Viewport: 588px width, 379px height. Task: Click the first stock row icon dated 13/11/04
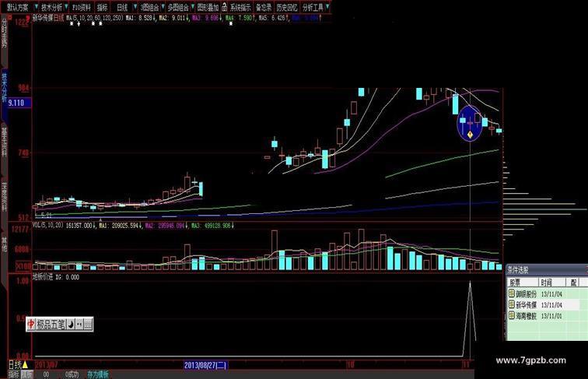coord(512,293)
